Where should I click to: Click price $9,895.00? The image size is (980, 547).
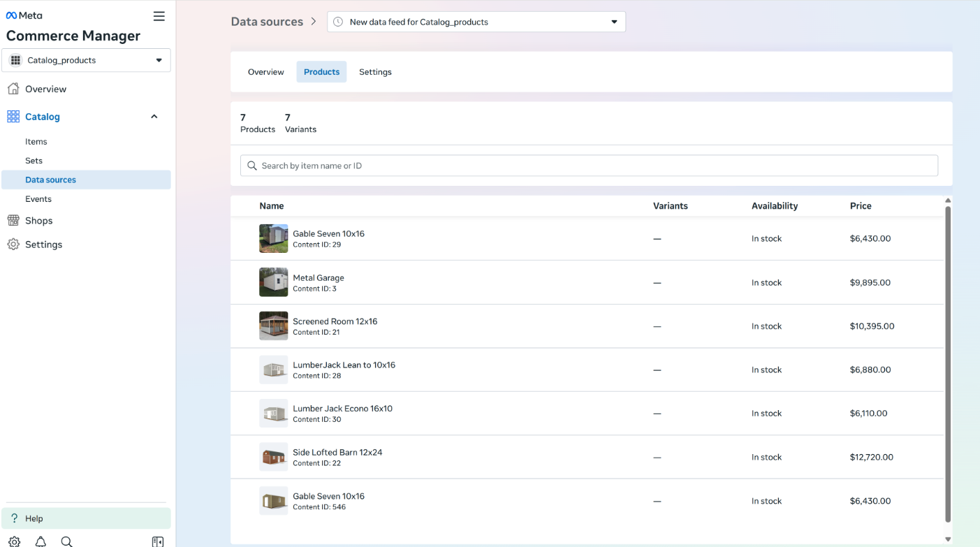click(870, 282)
